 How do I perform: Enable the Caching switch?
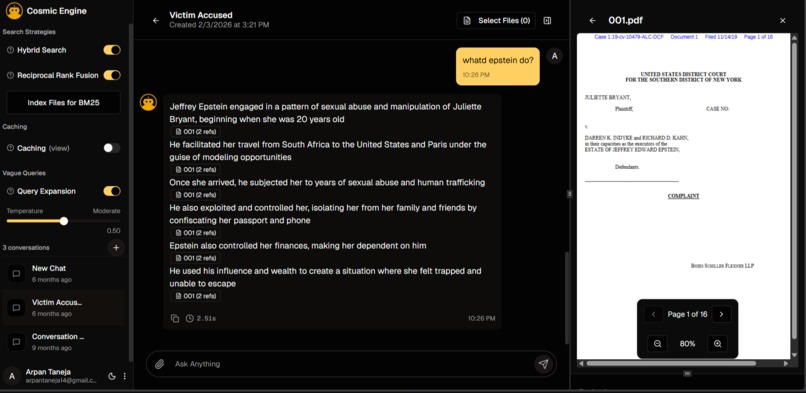point(112,148)
